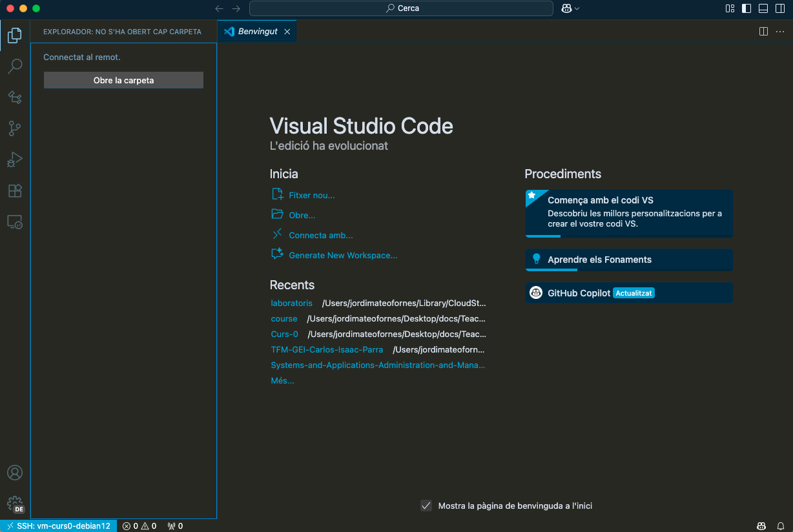The width and height of the screenshot is (793, 532).
Task: Open the Customize Layout icon
Action: coord(730,8)
